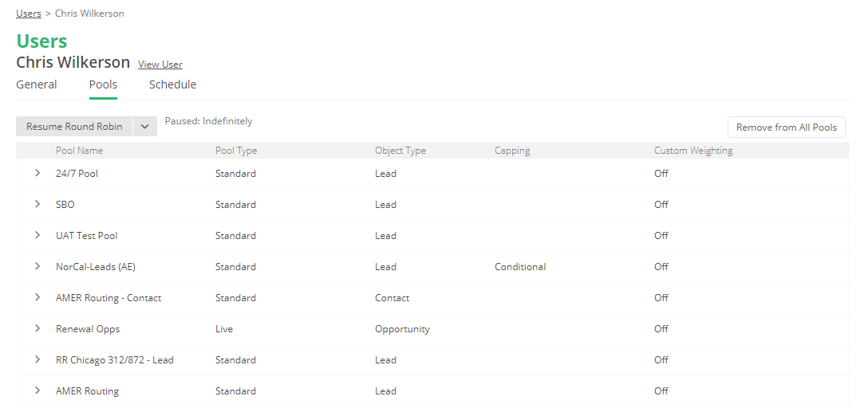Screen dimensions: 868x408
Task: Click the Custom Weighting column header
Action: coord(692,151)
